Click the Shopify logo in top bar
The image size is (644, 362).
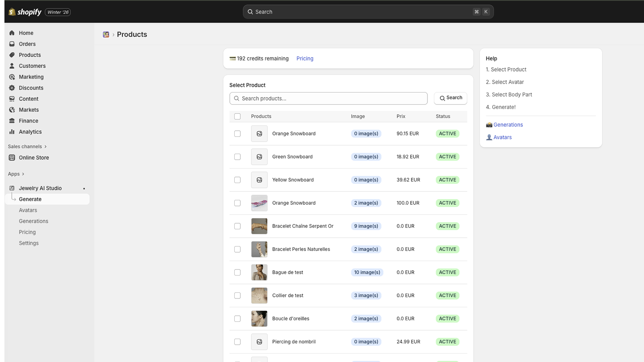pyautogui.click(x=25, y=12)
